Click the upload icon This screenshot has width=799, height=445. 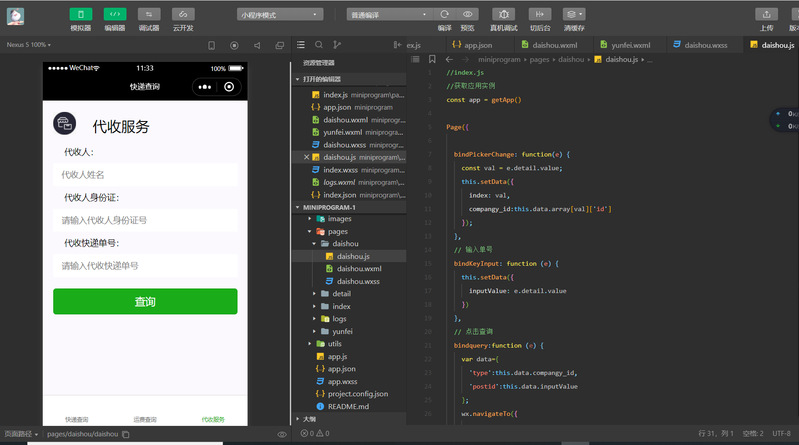click(x=766, y=14)
